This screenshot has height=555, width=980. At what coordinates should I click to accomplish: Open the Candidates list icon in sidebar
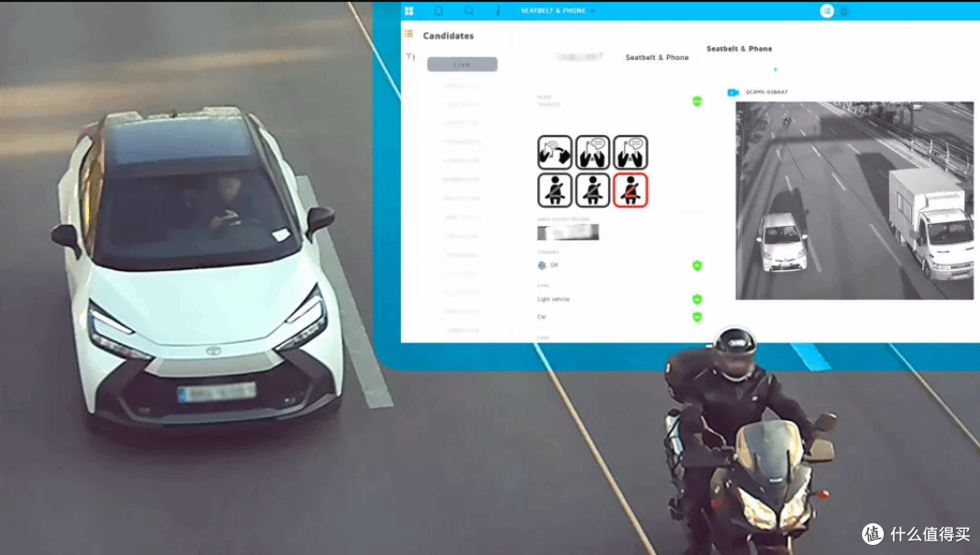tap(408, 34)
